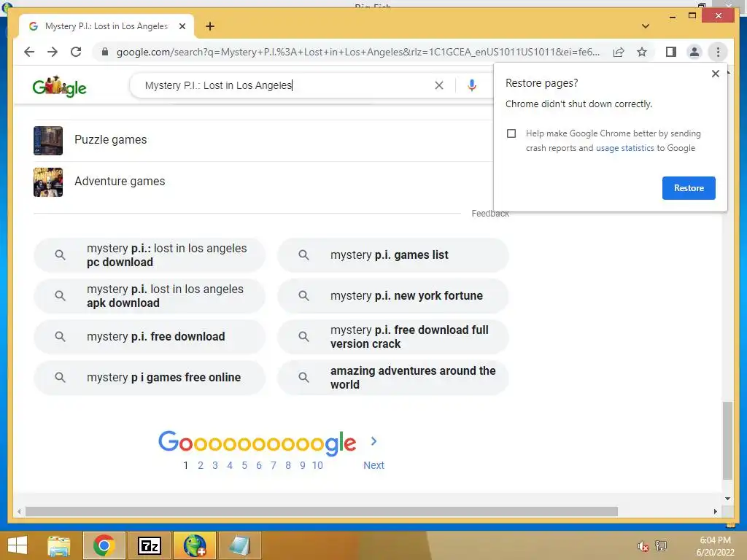Close the Mystery P.I. tab
The image size is (747, 560).
click(x=182, y=26)
